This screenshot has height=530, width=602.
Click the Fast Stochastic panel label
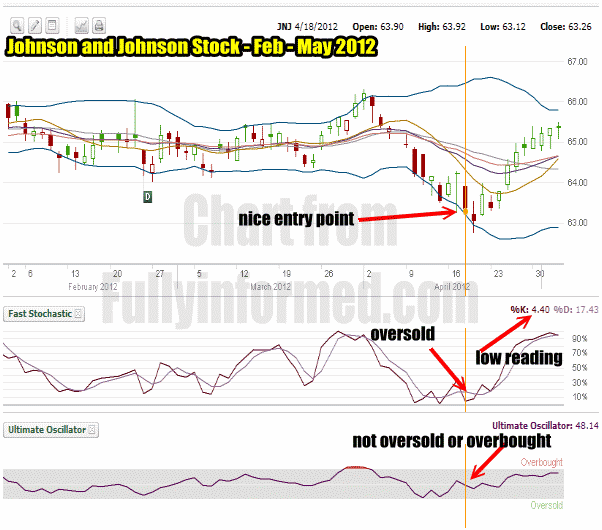click(x=40, y=314)
